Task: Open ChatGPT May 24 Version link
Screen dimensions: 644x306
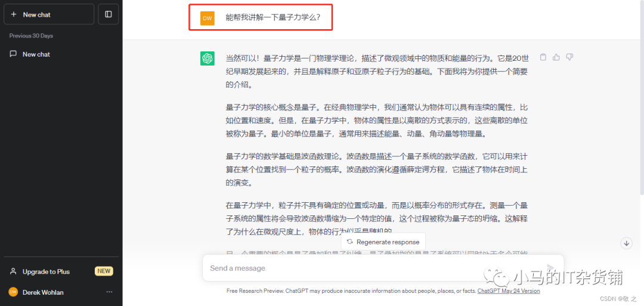Action: (509, 291)
